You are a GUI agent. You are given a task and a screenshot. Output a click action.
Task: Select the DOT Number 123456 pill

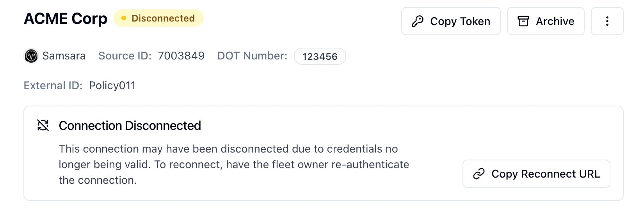(320, 56)
